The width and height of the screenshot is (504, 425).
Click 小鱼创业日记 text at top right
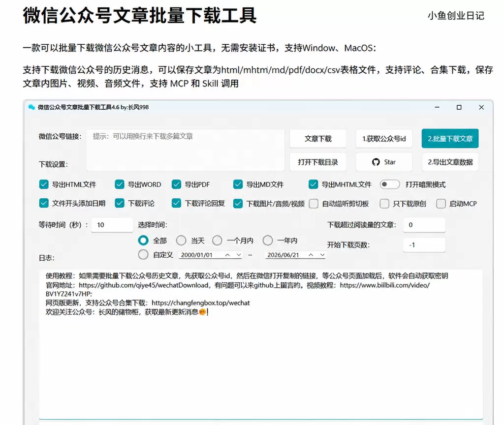point(456,16)
